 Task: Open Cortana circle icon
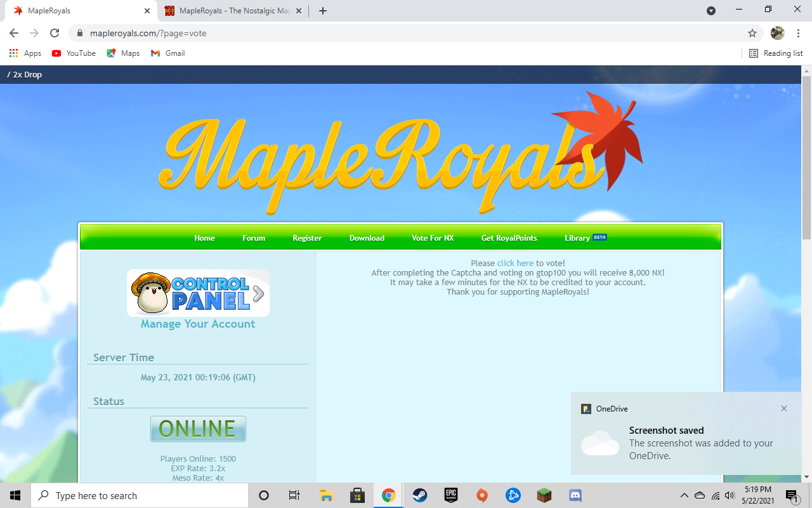tap(264, 495)
